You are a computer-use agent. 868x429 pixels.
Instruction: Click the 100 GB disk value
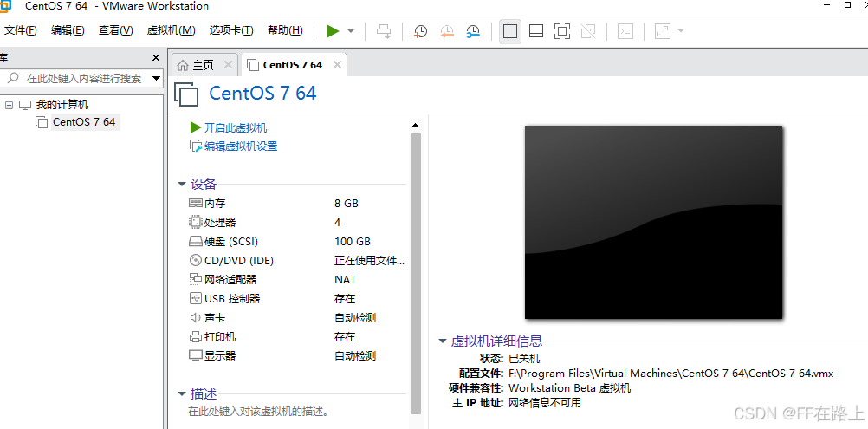353,241
